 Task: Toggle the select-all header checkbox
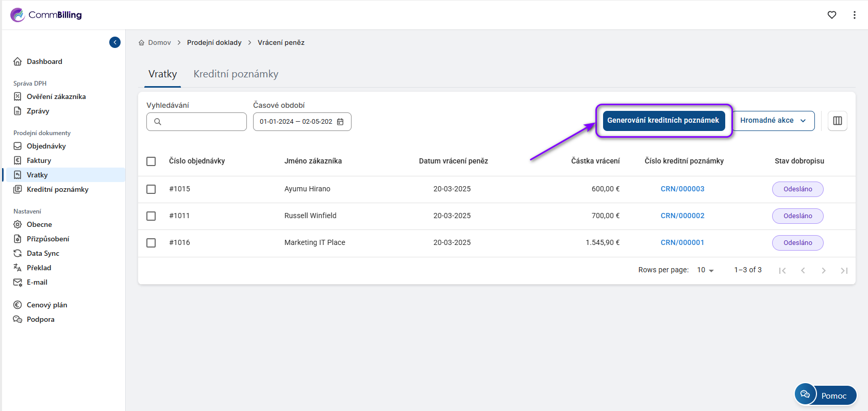click(x=151, y=161)
